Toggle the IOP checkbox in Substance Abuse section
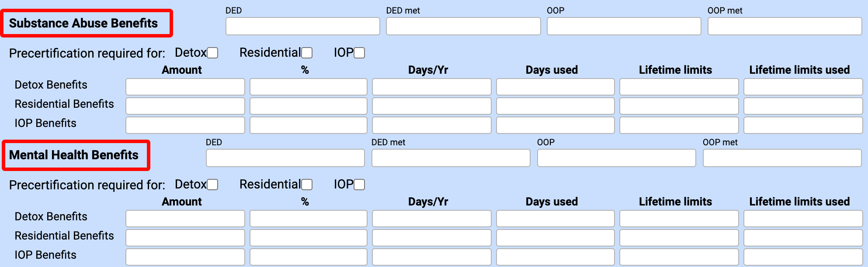This screenshot has width=868, height=267. pyautogui.click(x=359, y=52)
